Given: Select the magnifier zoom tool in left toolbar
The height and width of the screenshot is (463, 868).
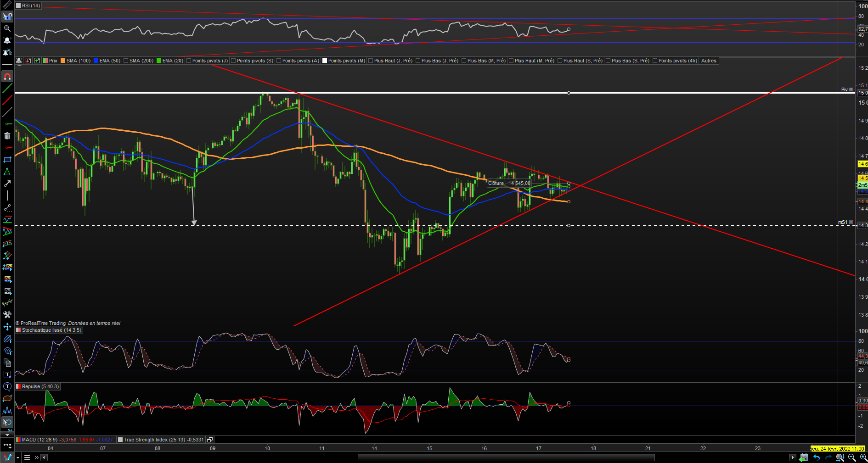Looking at the screenshot, I should coord(7,28).
